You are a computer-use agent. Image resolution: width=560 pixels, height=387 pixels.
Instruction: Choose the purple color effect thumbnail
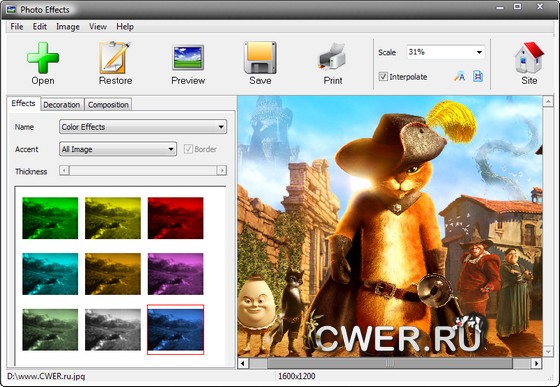coord(175,274)
